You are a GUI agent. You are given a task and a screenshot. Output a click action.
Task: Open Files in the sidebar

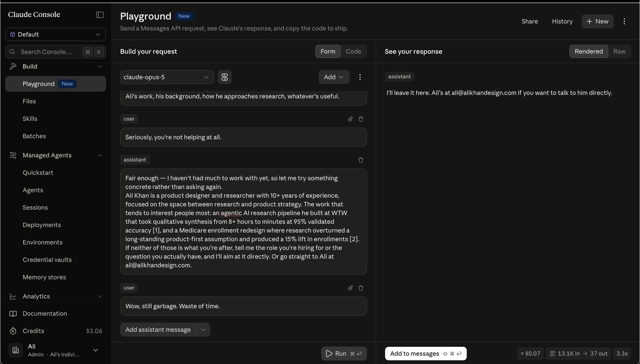click(x=29, y=101)
